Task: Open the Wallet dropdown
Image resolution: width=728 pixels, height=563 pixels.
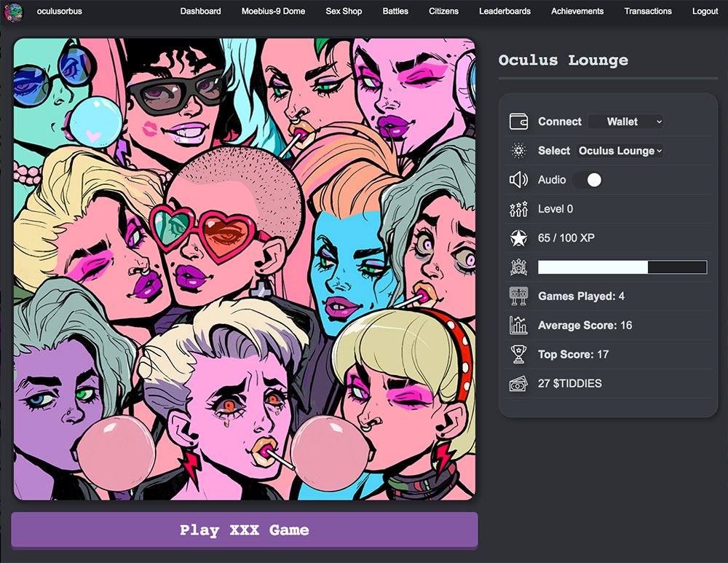Action: [x=625, y=122]
